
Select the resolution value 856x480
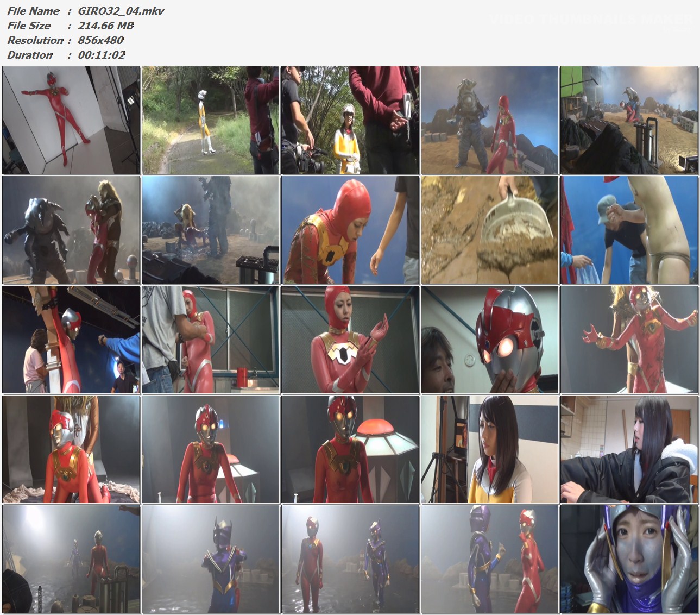tap(100, 40)
